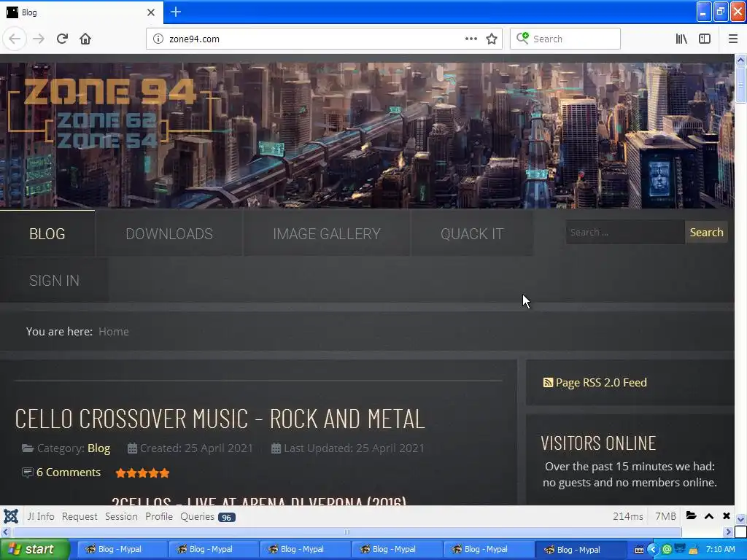
Task: Click the vertical scrollbar up arrow
Action: click(740, 60)
